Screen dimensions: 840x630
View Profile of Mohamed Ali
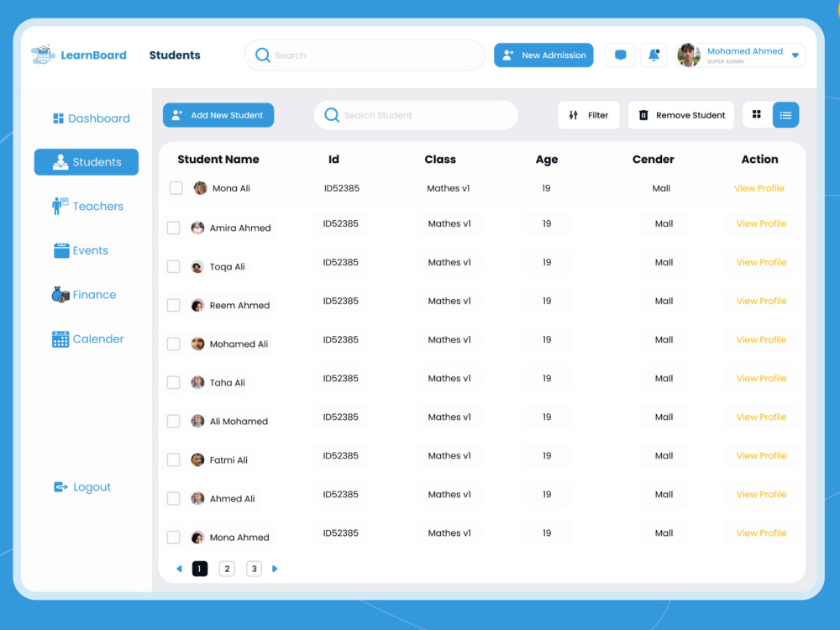pyautogui.click(x=761, y=339)
